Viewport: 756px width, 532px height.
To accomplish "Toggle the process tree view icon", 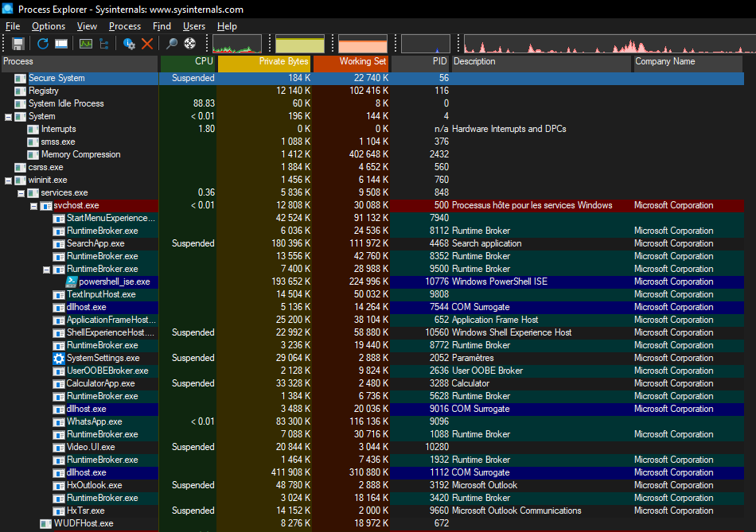I will coord(104,44).
